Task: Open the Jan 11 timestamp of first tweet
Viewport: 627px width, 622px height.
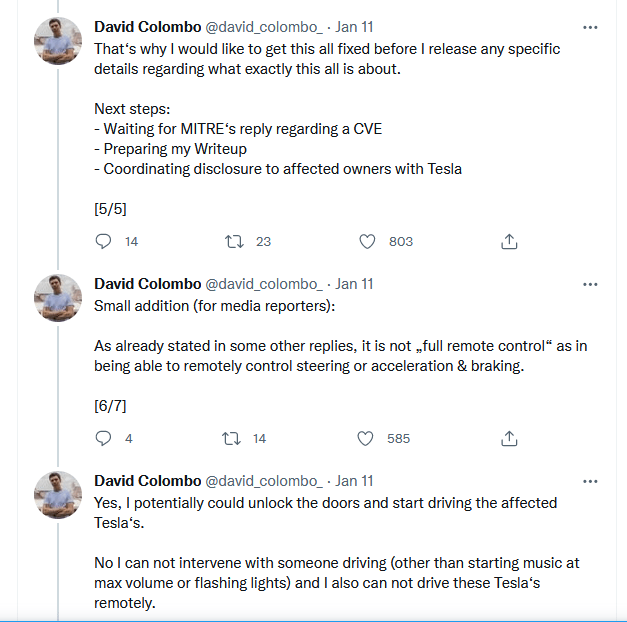Action: [354, 27]
